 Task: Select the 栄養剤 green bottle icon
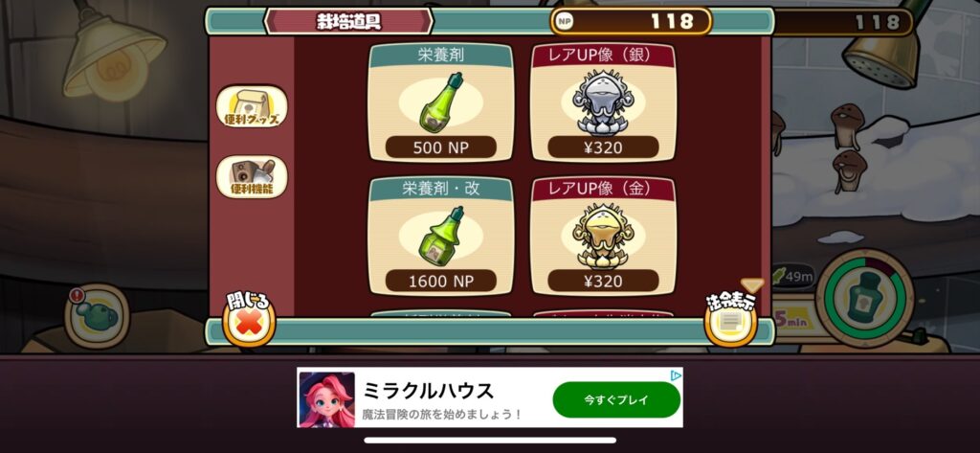[x=440, y=102]
